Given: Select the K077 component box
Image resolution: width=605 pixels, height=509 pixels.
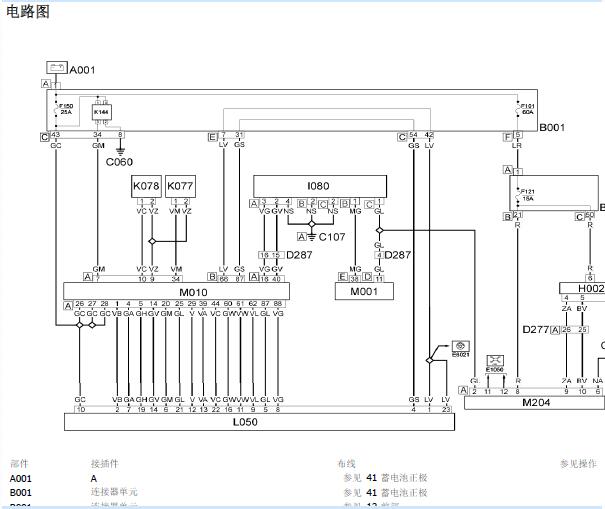Looking at the screenshot, I should (180, 186).
